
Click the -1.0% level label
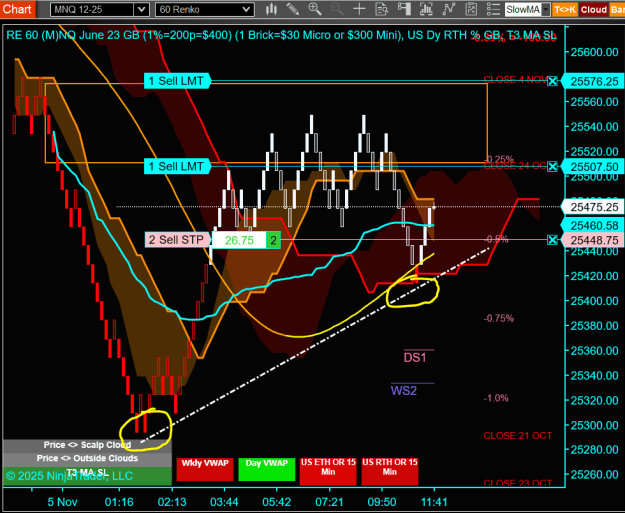(496, 398)
